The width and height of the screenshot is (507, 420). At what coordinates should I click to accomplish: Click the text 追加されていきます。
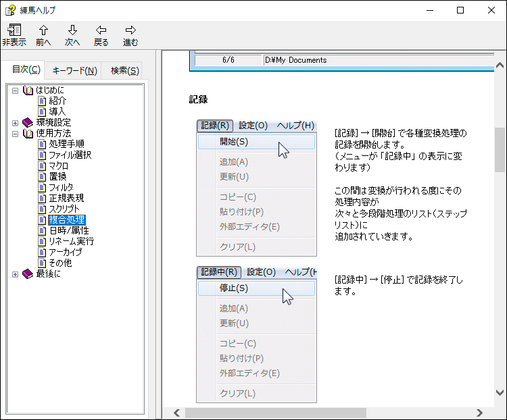(374, 237)
